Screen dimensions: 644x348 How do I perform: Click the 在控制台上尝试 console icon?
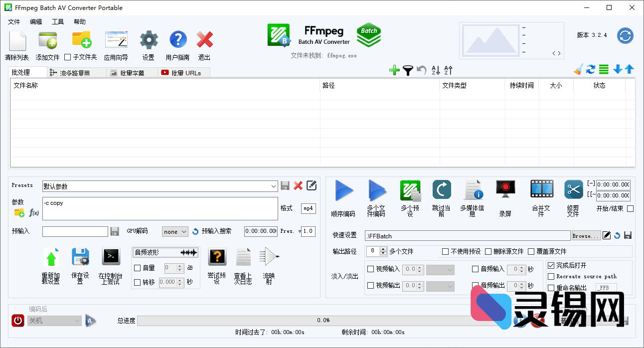pos(111,257)
